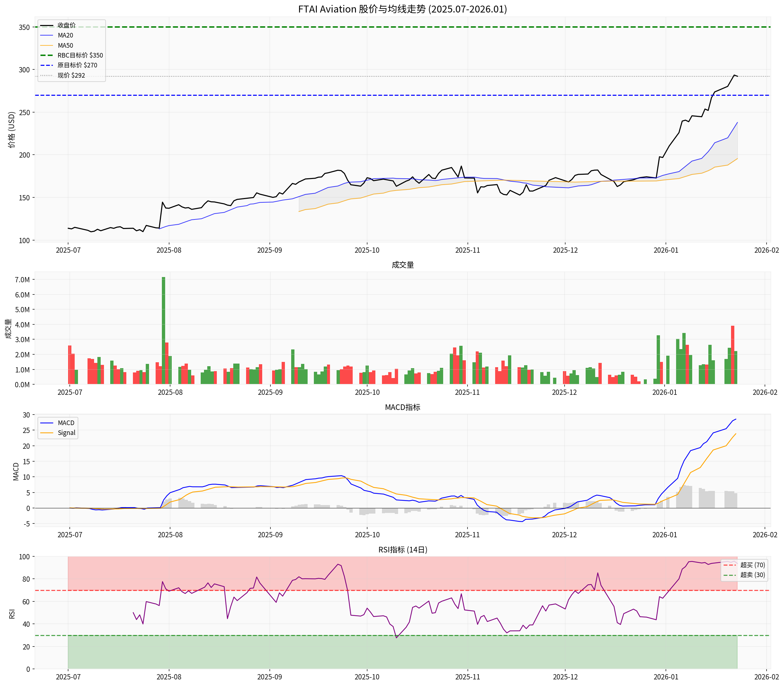Click the 350 price axis tick label

pyautogui.click(x=24, y=27)
